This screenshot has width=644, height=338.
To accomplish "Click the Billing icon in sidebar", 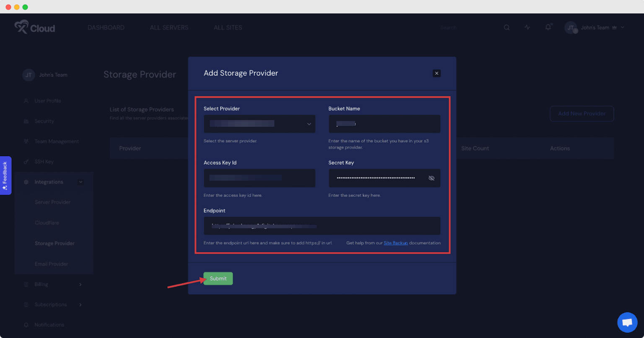I will [26, 284].
